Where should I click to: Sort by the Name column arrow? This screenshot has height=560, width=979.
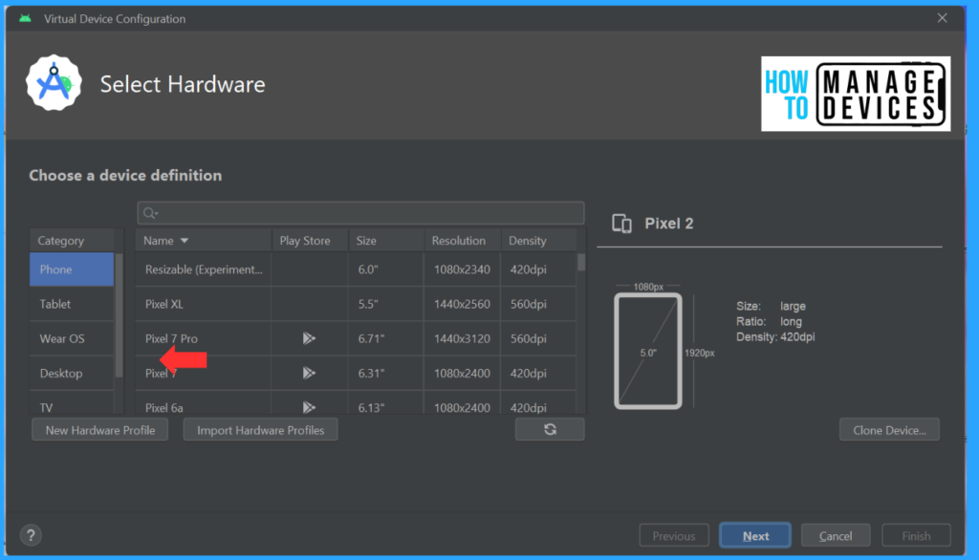pos(185,241)
